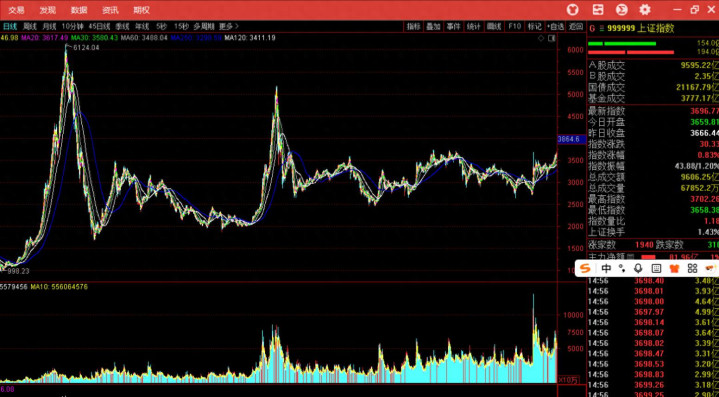This screenshot has height=397, width=719.
Task: Open Sogou toolbox grid icon
Action: point(692,268)
